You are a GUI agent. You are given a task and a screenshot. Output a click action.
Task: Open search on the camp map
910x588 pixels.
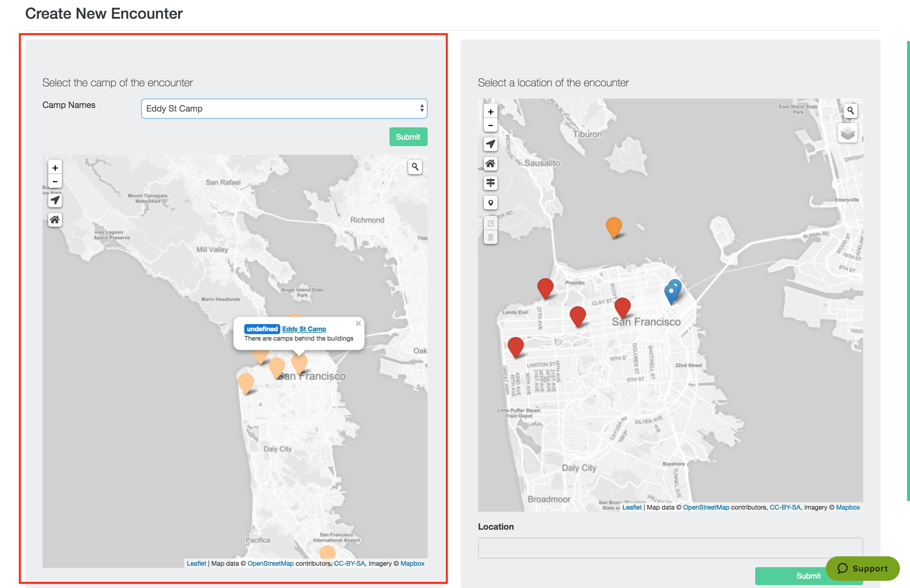(415, 167)
